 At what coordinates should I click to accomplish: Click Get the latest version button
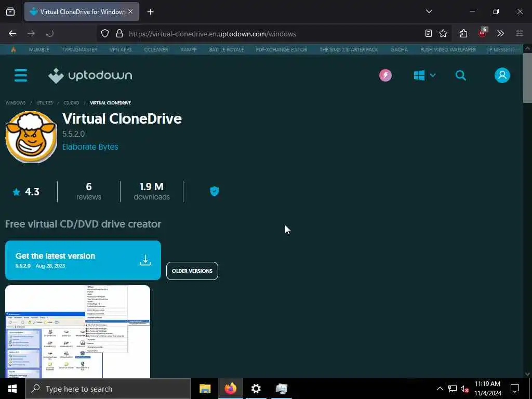(x=83, y=260)
